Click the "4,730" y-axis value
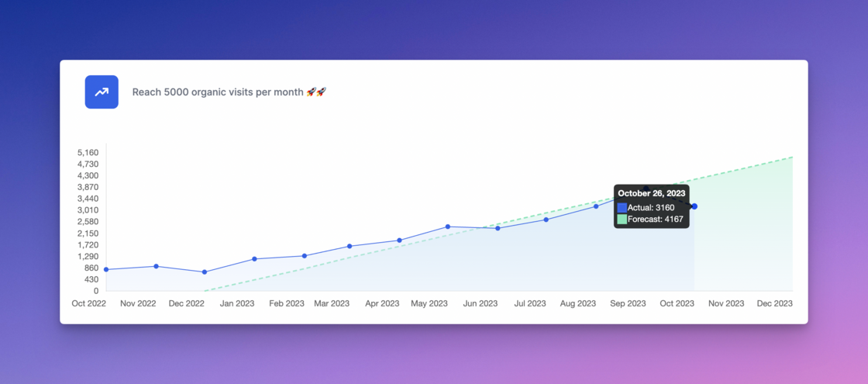Image resolution: width=868 pixels, height=384 pixels. pyautogui.click(x=88, y=164)
